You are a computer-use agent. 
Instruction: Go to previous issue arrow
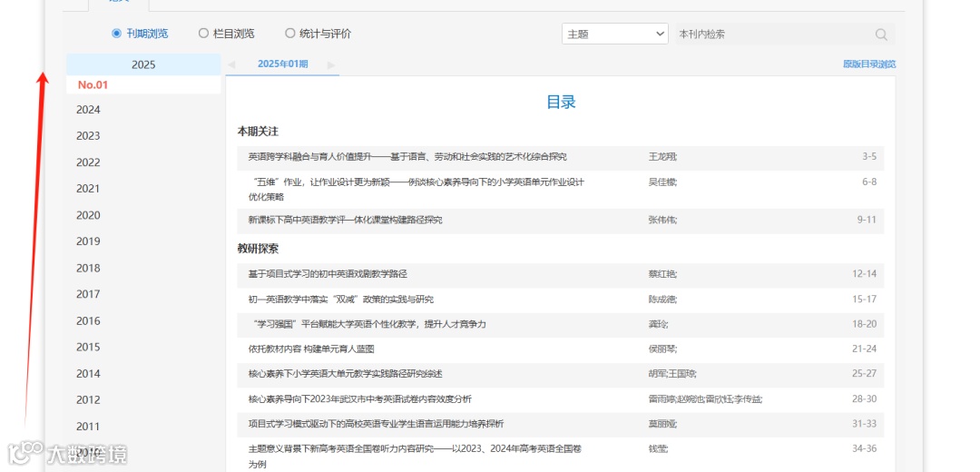point(231,64)
